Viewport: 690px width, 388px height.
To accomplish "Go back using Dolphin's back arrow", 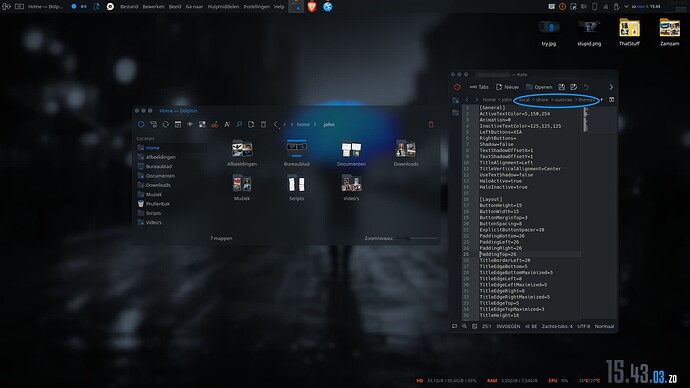I will click(x=276, y=124).
